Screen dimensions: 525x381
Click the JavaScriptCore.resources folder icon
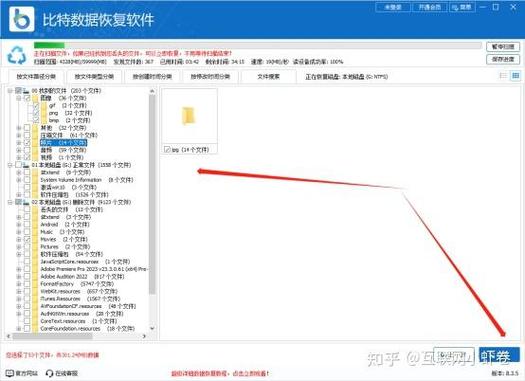[x=35, y=261]
